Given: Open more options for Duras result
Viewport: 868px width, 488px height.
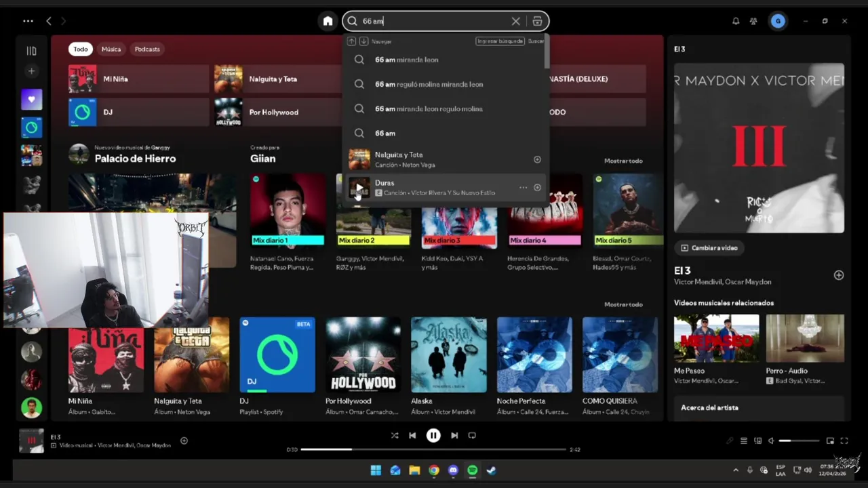Looking at the screenshot, I should tap(523, 188).
